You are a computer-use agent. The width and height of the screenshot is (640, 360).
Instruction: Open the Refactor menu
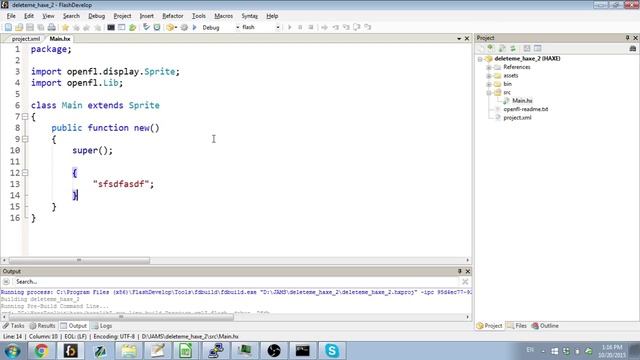coord(173,16)
